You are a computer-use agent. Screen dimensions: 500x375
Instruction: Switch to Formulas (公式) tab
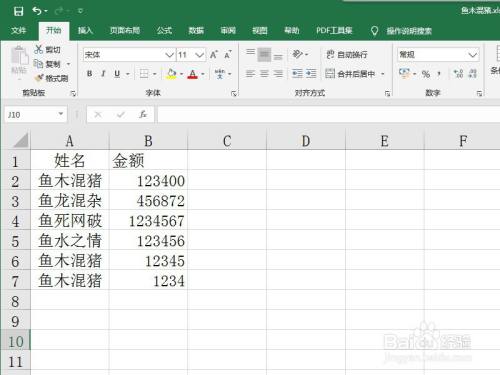(x=164, y=31)
